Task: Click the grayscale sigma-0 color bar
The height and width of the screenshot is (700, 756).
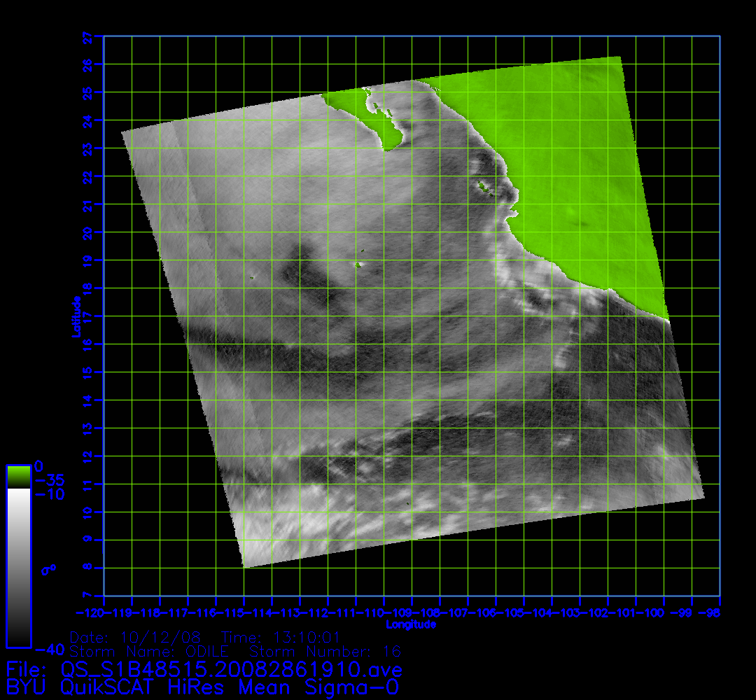Action: pos(18,567)
